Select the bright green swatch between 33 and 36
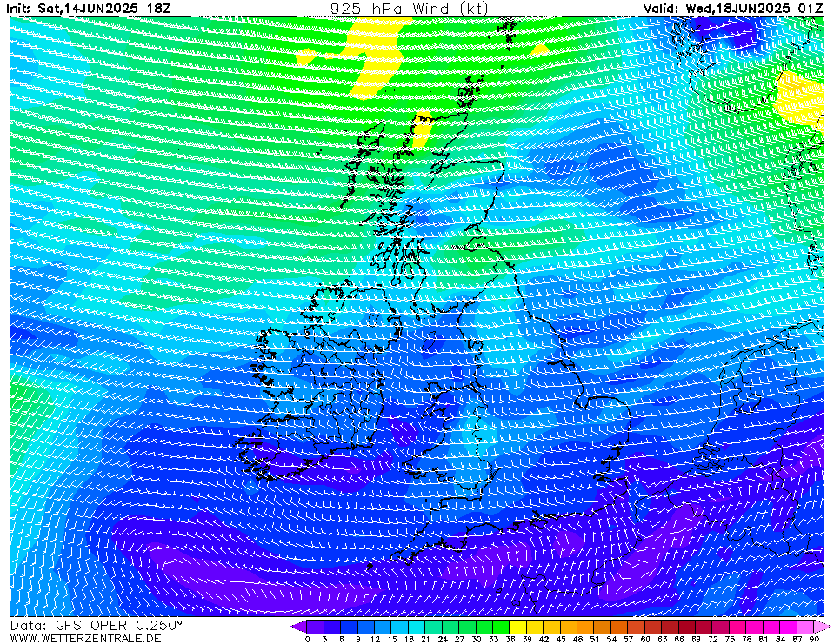 501,626
